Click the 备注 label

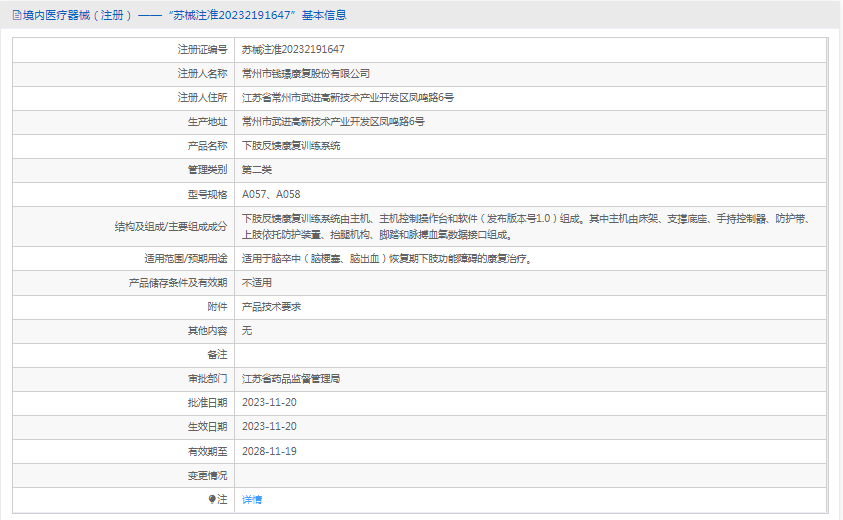(217, 355)
